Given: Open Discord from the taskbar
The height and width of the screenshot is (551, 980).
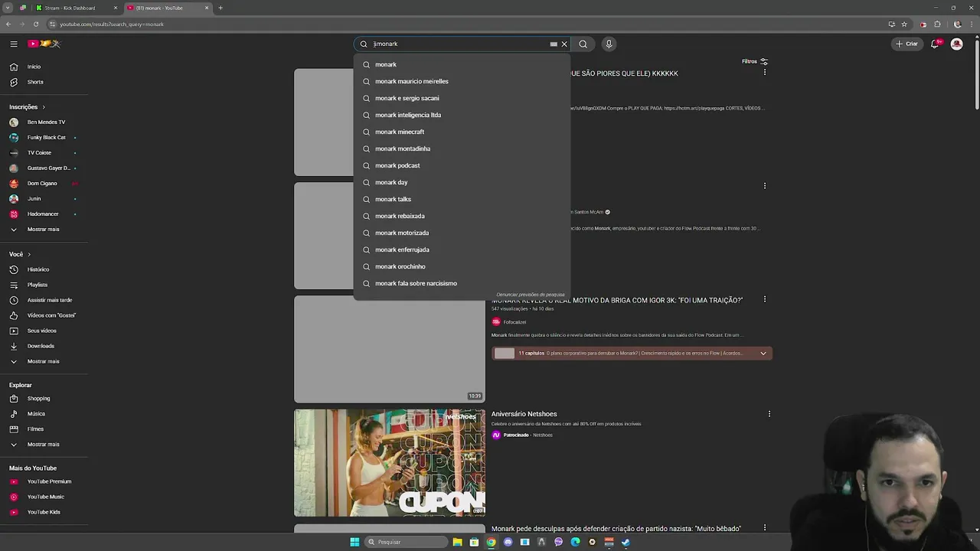Looking at the screenshot, I should pos(508,542).
